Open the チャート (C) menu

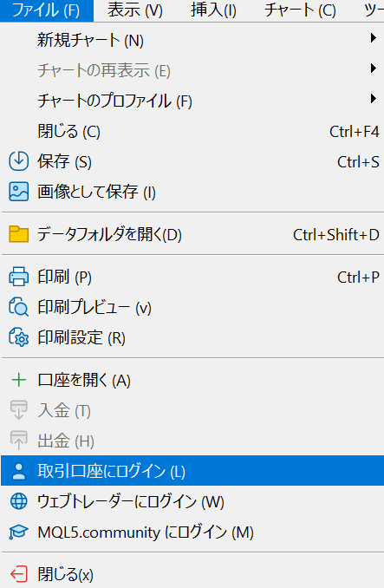point(300,10)
